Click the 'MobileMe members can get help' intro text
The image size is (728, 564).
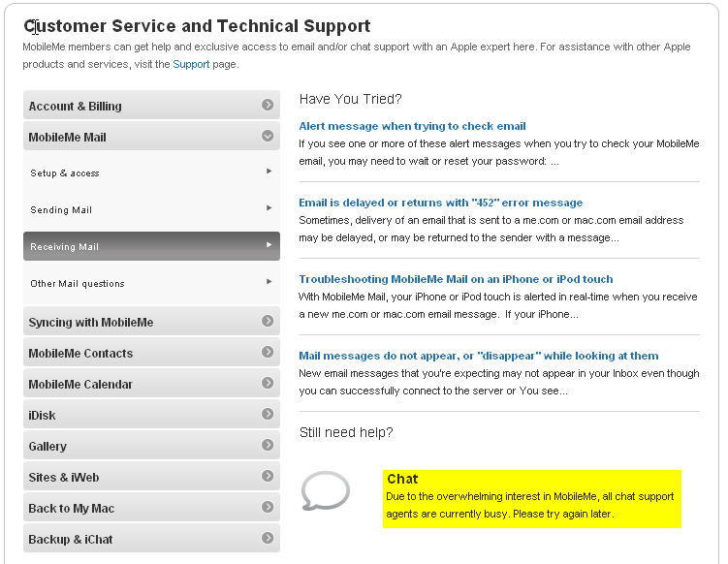pos(357,55)
